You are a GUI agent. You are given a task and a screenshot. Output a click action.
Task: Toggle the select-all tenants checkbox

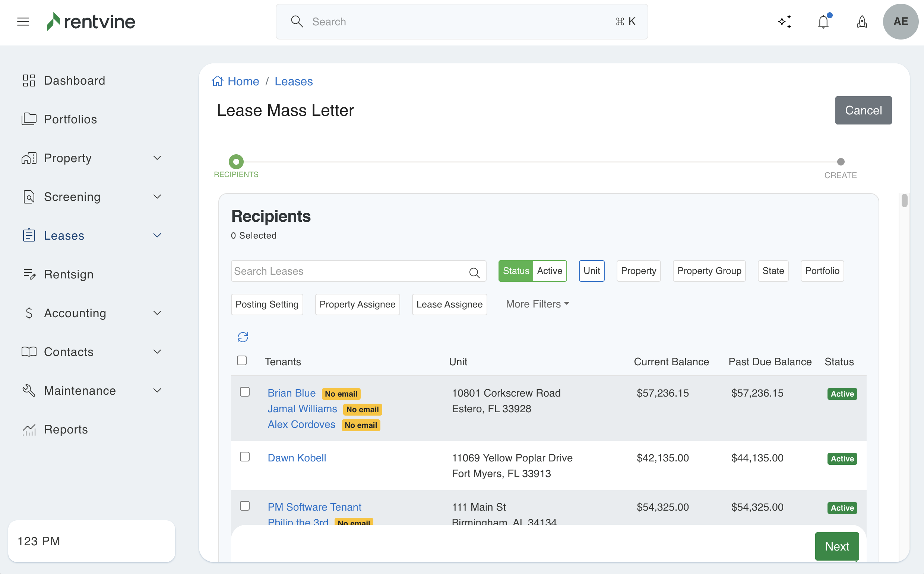point(242,360)
